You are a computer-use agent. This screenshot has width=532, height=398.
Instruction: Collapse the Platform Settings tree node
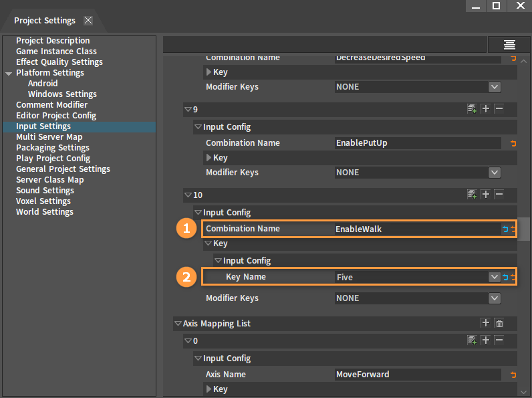[9, 74]
